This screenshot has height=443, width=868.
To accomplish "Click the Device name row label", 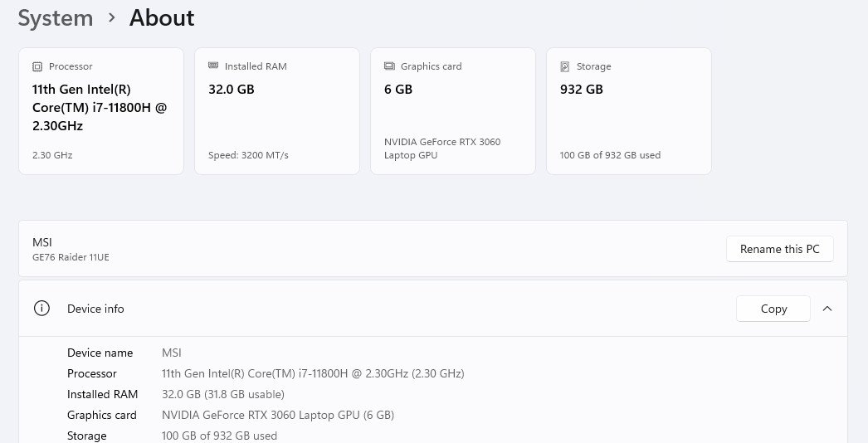I will (100, 353).
